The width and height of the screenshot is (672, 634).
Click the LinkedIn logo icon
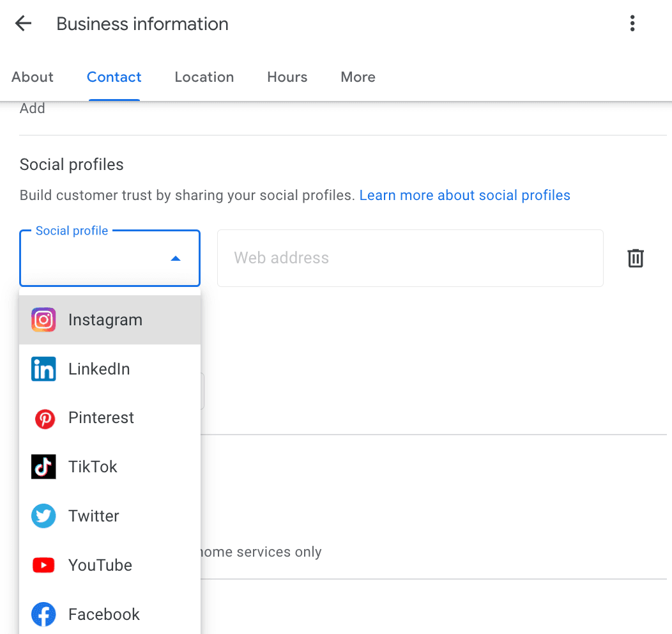(x=43, y=369)
